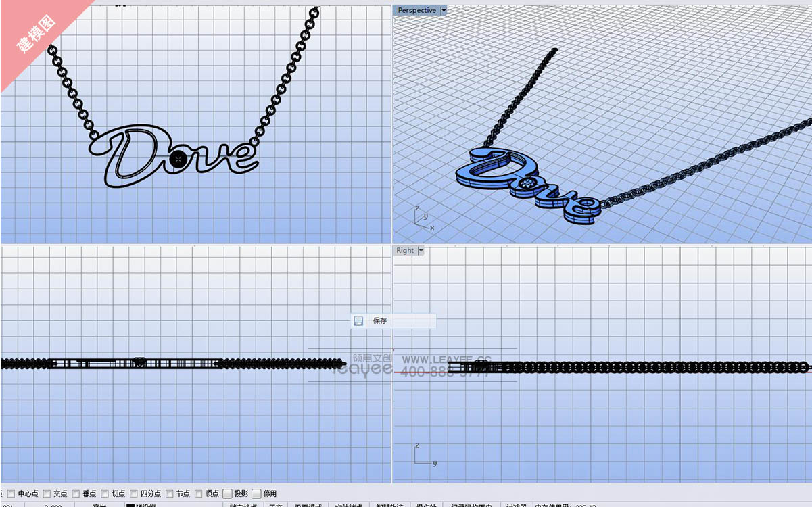Choose 保存 in the popup menu
This screenshot has width=812, height=507.
[x=380, y=321]
